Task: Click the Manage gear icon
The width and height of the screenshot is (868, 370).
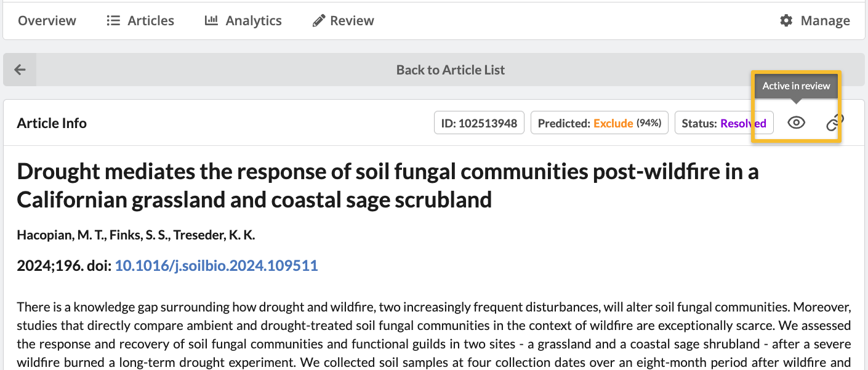Action: tap(786, 21)
